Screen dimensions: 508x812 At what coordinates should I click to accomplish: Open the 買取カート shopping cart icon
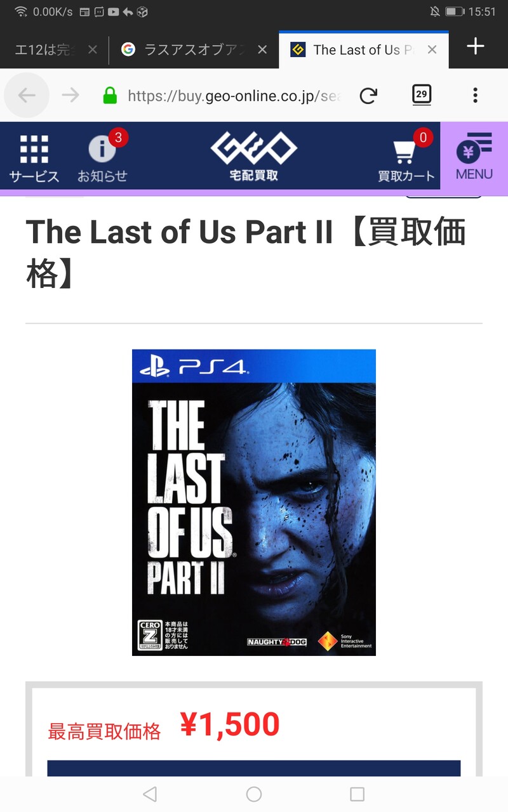(406, 157)
